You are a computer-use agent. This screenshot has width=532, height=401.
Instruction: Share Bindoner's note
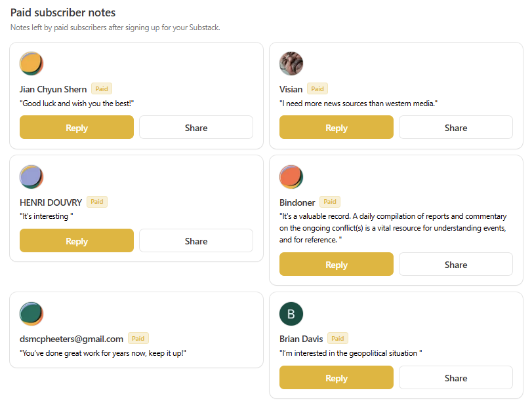click(x=456, y=265)
